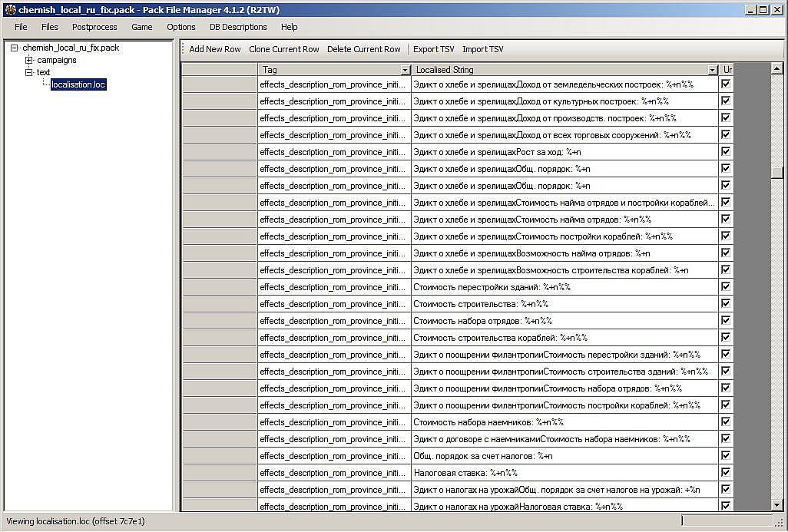The height and width of the screenshot is (532, 788).
Task: Uncheck the checkbox in the first row
Action: pos(726,84)
